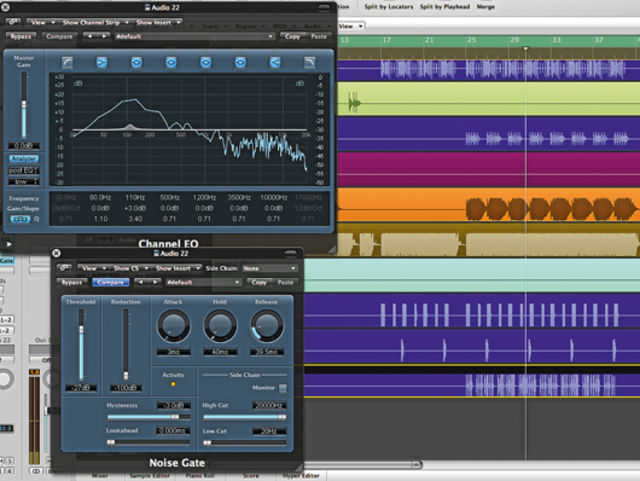640x481 pixels.
Task: Click Split by Locators toolbar button
Action: point(389,7)
